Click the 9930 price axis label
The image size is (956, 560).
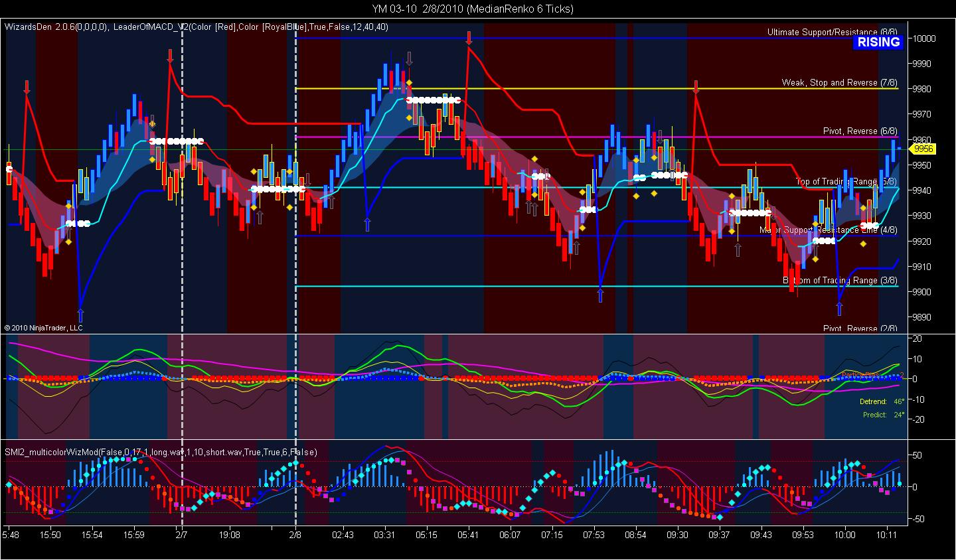[x=923, y=216]
